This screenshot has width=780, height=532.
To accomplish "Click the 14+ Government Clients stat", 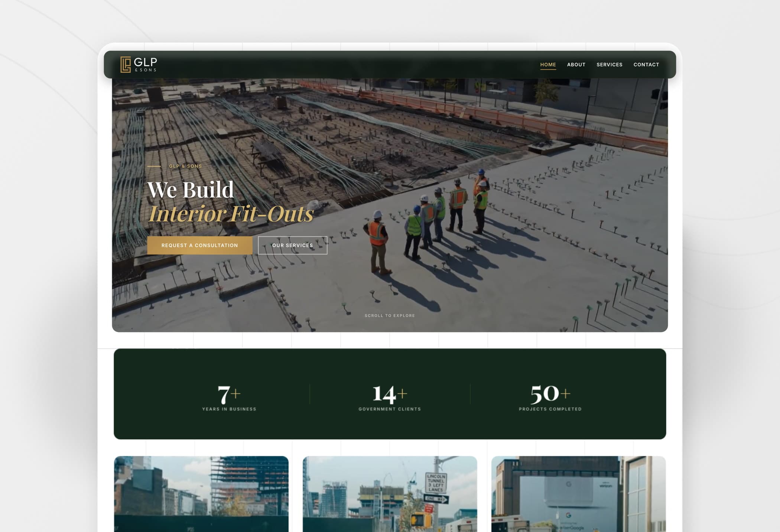I will [390, 398].
